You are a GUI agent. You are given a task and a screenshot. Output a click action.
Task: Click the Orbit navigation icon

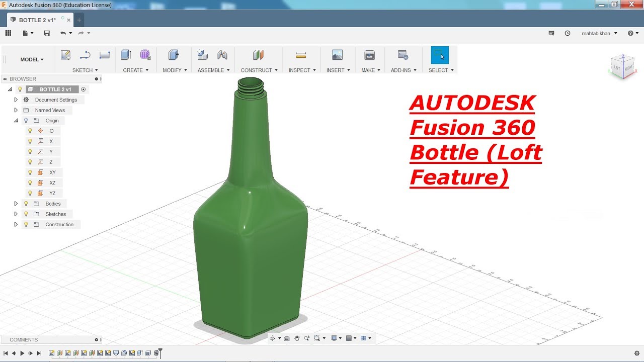pyautogui.click(x=272, y=338)
